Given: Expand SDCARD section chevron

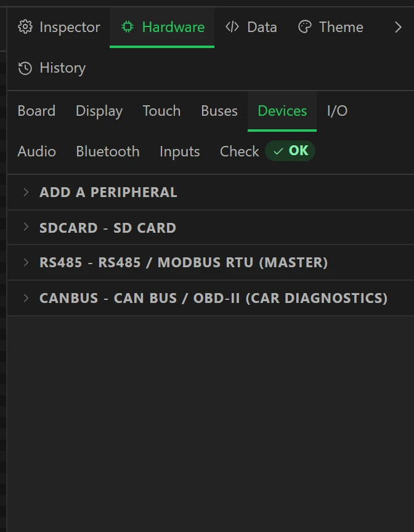Looking at the screenshot, I should coord(26,227).
